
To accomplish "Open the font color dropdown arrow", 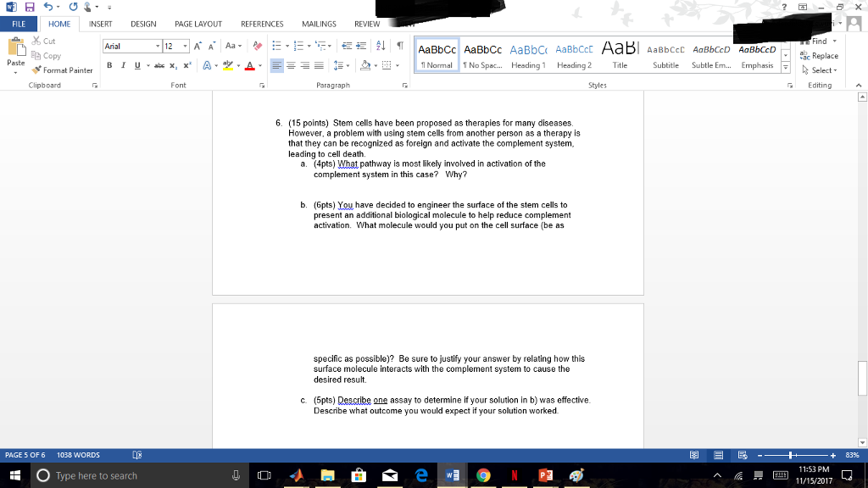I will 259,64.
